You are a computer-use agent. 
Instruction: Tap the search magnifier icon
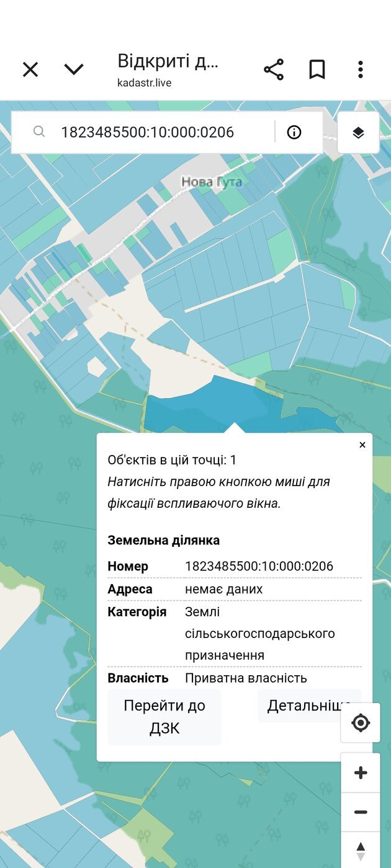click(39, 131)
